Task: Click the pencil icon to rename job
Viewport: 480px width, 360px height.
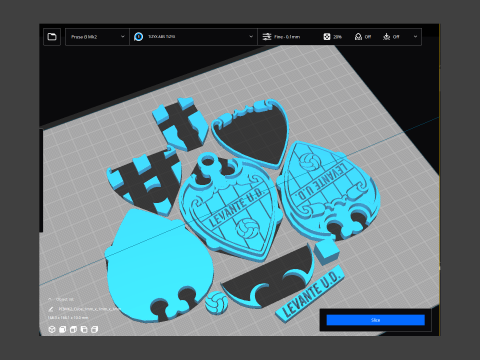Action: (51, 309)
